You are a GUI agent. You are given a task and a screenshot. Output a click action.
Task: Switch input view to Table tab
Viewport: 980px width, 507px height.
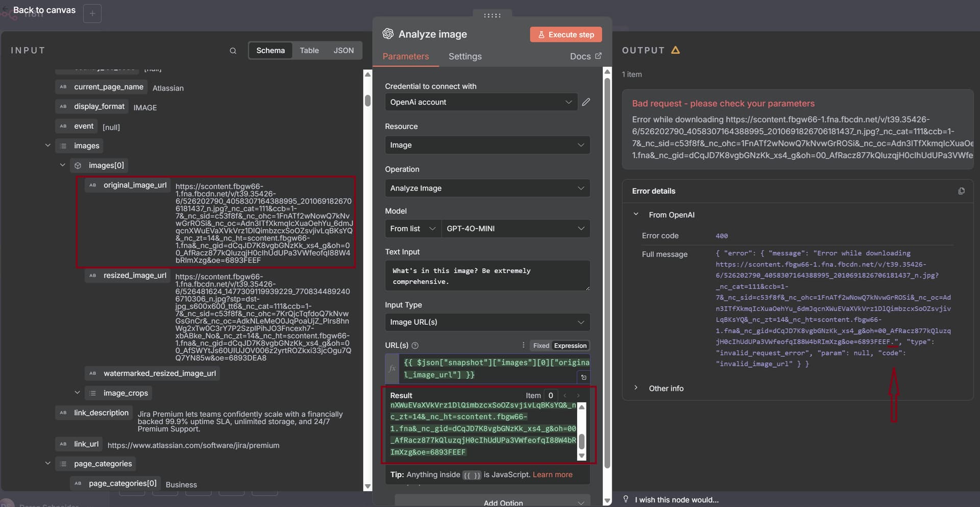point(309,51)
